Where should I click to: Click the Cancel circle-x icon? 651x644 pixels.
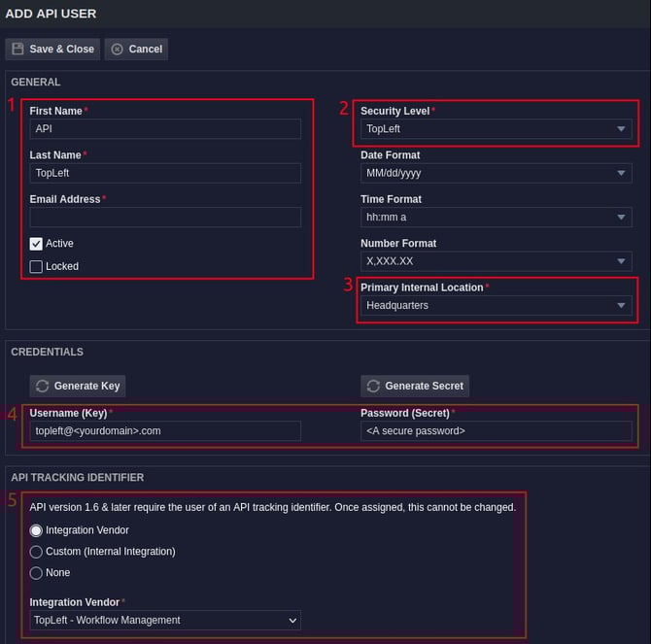[118, 50]
